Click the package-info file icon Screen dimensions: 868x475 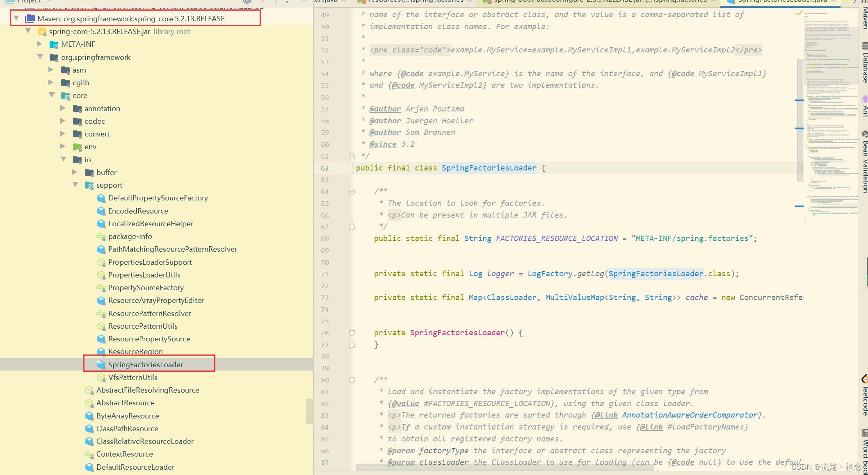click(101, 236)
